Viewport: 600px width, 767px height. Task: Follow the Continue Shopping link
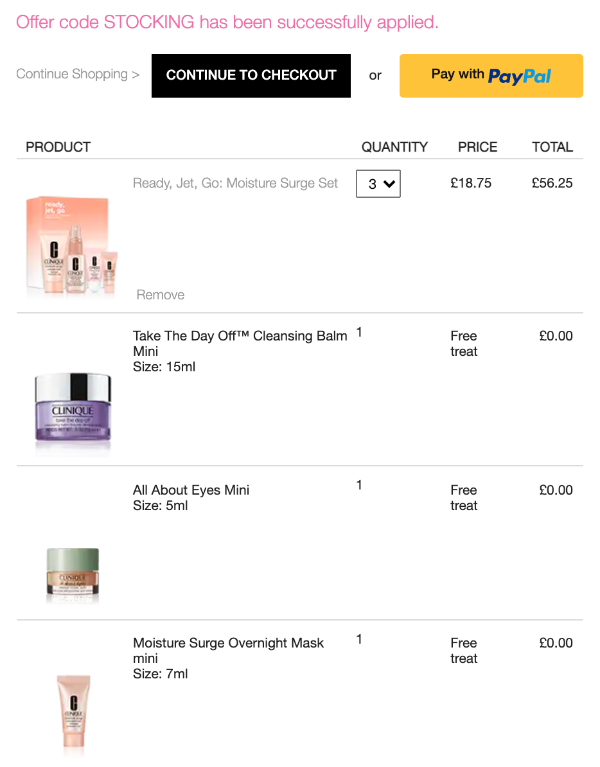point(77,74)
